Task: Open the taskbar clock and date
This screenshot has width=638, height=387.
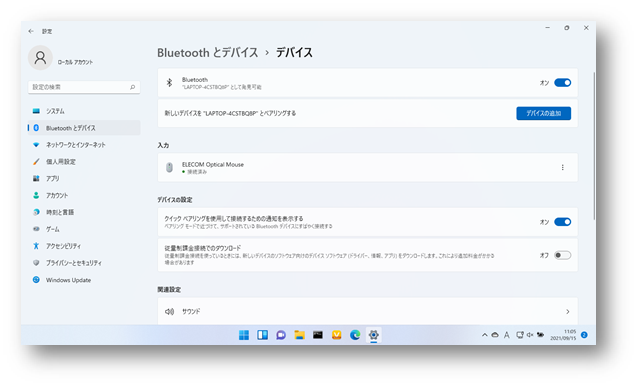Action: [x=564, y=335]
